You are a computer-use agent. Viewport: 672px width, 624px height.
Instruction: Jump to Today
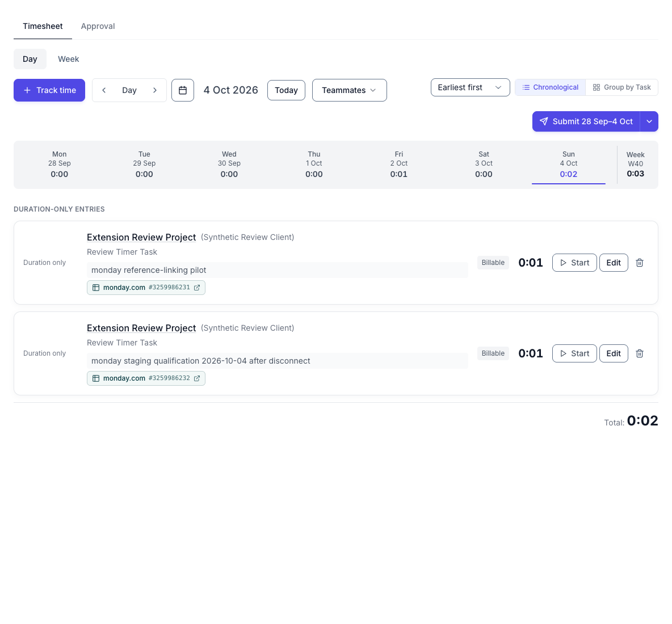pyautogui.click(x=286, y=90)
